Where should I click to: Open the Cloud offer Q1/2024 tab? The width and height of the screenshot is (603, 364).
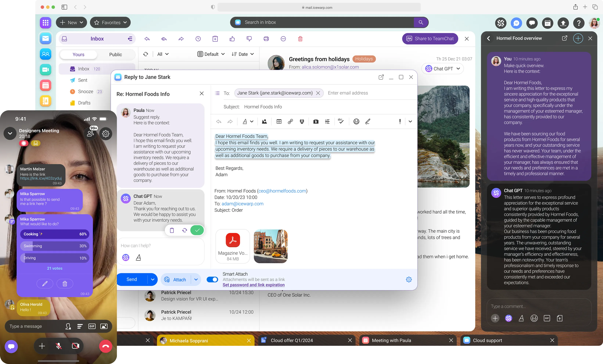tap(291, 340)
